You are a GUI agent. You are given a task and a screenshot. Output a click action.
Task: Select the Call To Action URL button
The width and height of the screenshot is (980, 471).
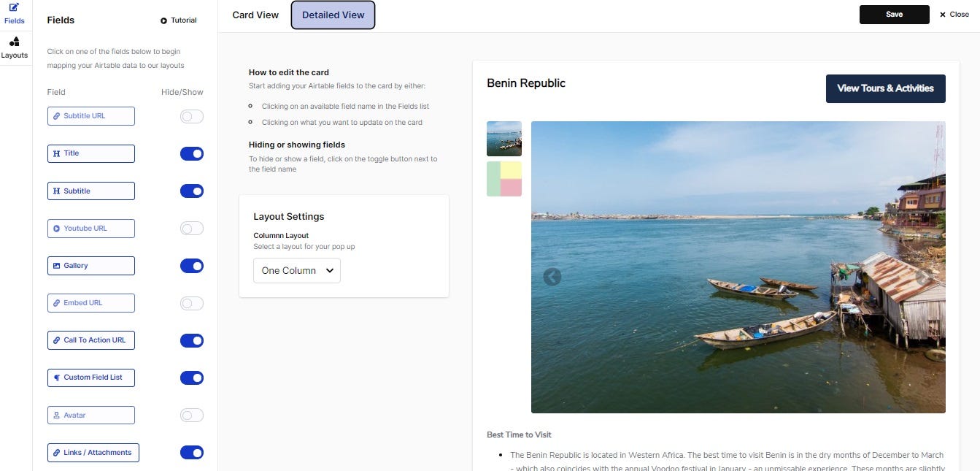pos(91,340)
